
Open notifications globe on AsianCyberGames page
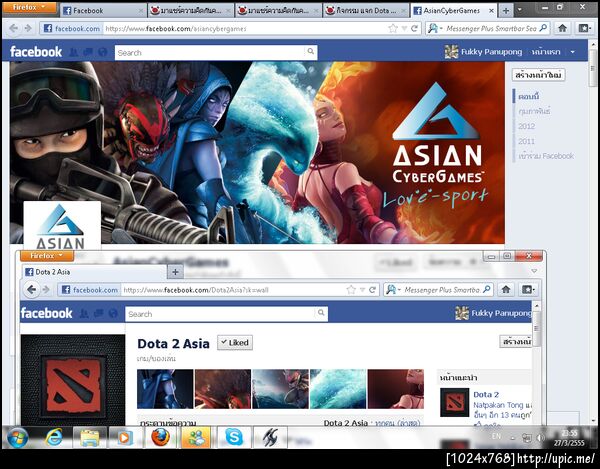pyautogui.click(x=103, y=52)
